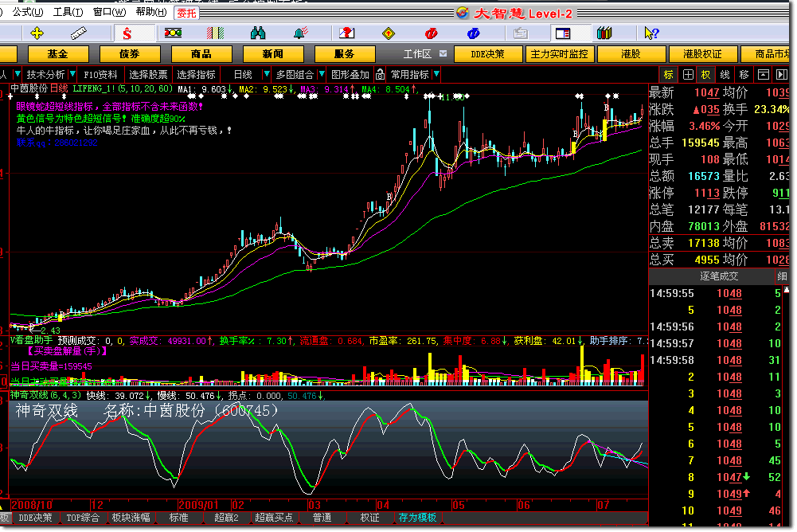Viewport: 797px width, 532px height.
Task: Click 存为模板 save as template
Action: (417, 518)
